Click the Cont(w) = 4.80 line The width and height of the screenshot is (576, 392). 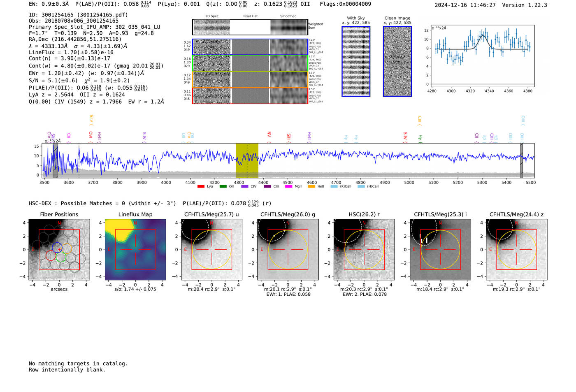click(96, 66)
